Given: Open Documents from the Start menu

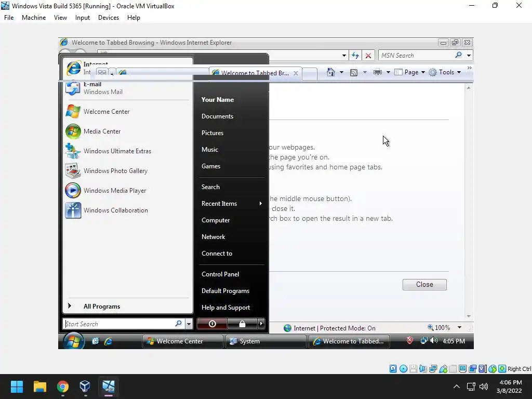Looking at the screenshot, I should (x=218, y=116).
